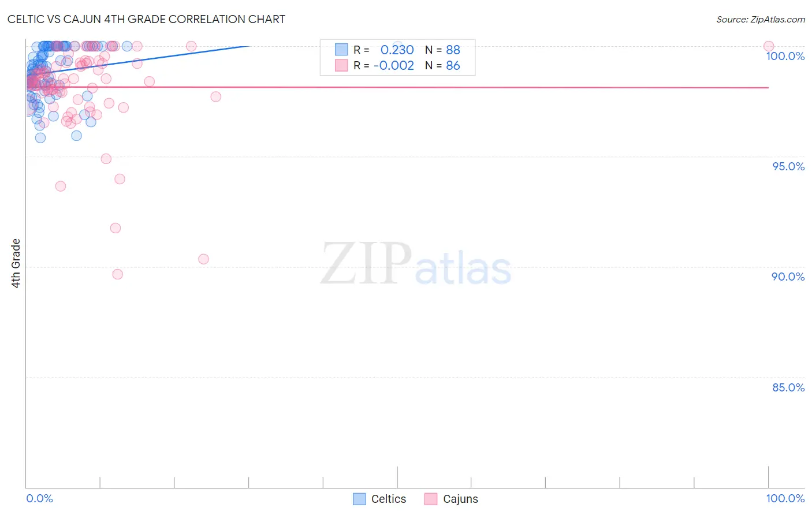Image resolution: width=812 pixels, height=515 pixels.
Task: Click the 85.0% y-axis label
Action: tap(788, 387)
